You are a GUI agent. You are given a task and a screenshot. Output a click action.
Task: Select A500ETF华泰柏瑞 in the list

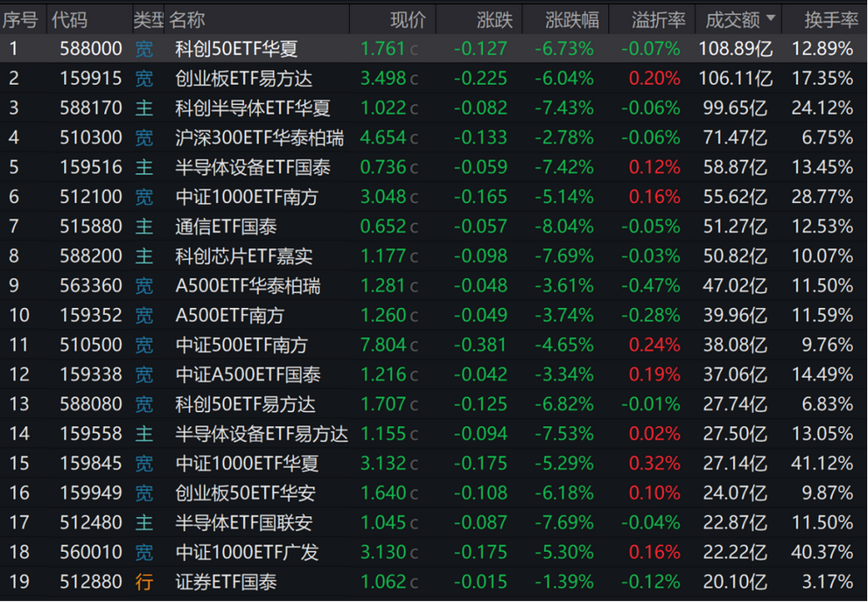click(x=247, y=285)
